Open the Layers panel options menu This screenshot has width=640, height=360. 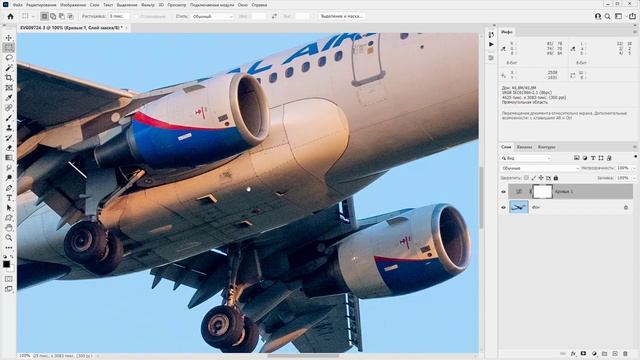(x=635, y=147)
